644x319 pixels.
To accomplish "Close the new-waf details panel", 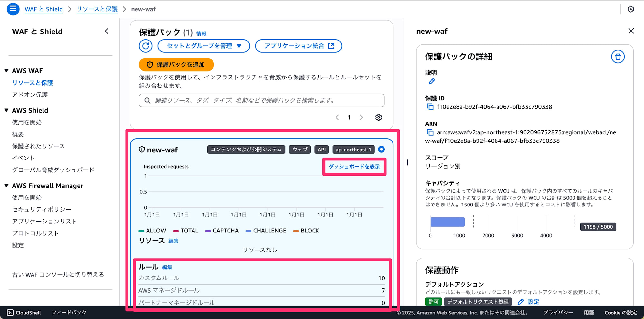I will point(631,31).
